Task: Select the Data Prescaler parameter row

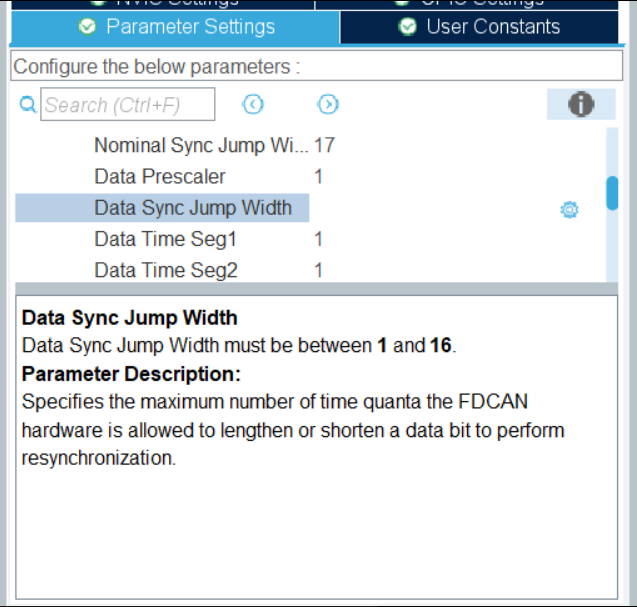Action: [160, 177]
